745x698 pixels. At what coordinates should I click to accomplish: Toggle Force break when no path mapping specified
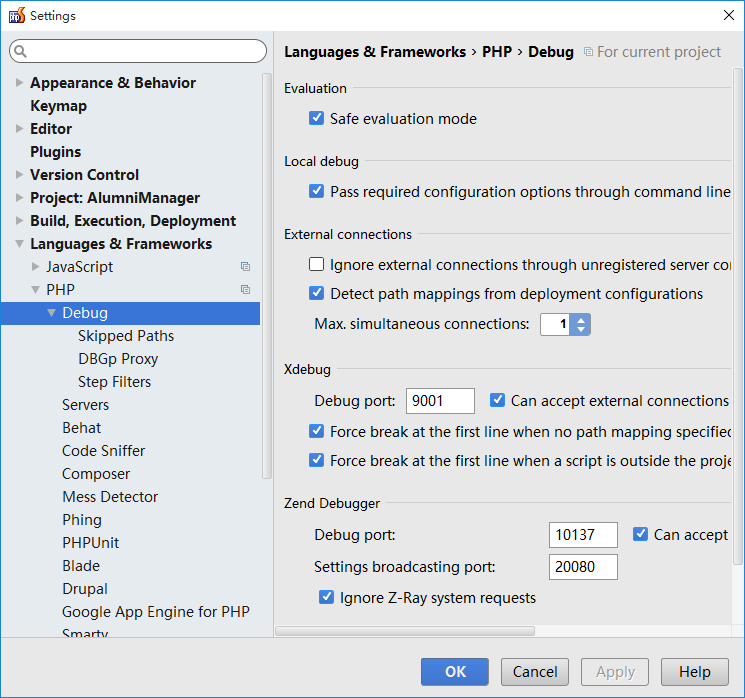(x=316, y=431)
